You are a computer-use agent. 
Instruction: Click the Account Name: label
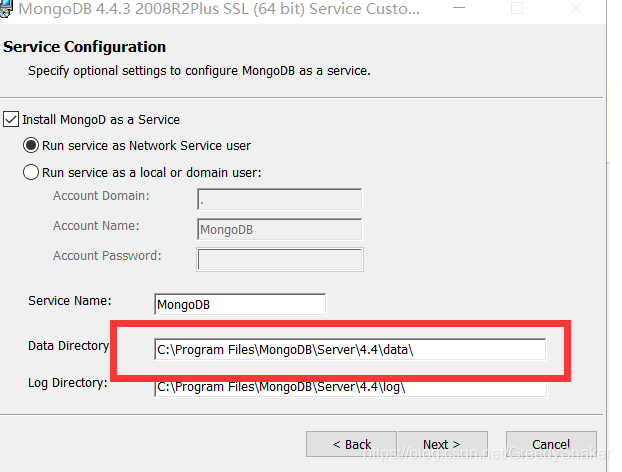96,226
